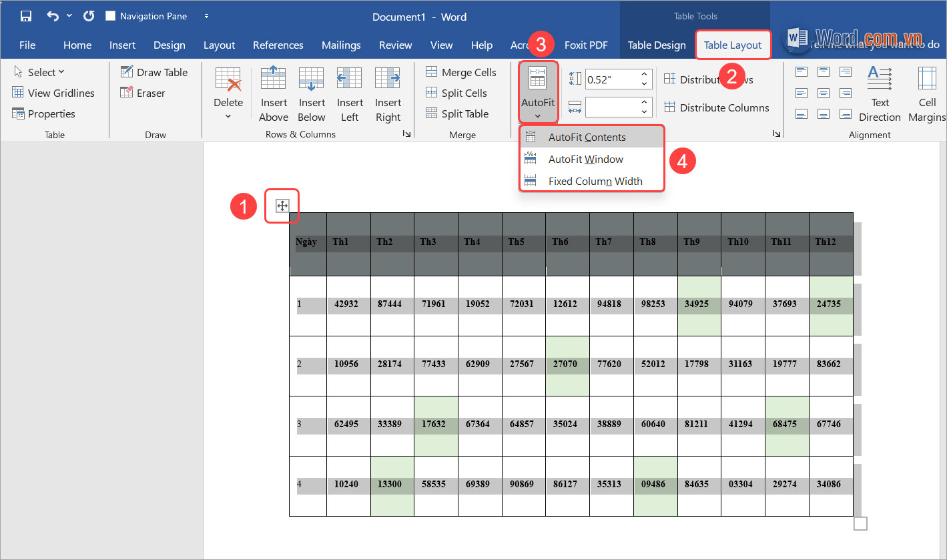Toggle the Navigation Pane checkbox
Screen dimensions: 947x560
point(111,16)
